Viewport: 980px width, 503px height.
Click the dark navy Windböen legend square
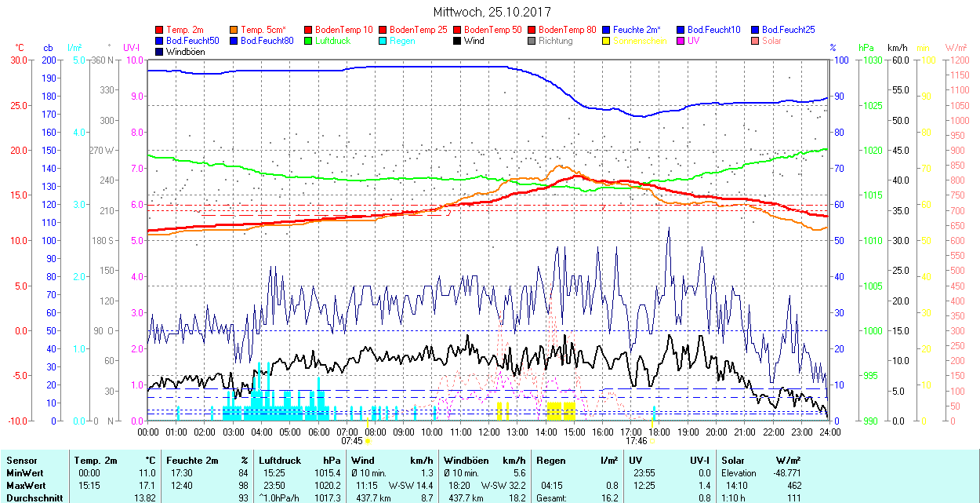coord(160,52)
